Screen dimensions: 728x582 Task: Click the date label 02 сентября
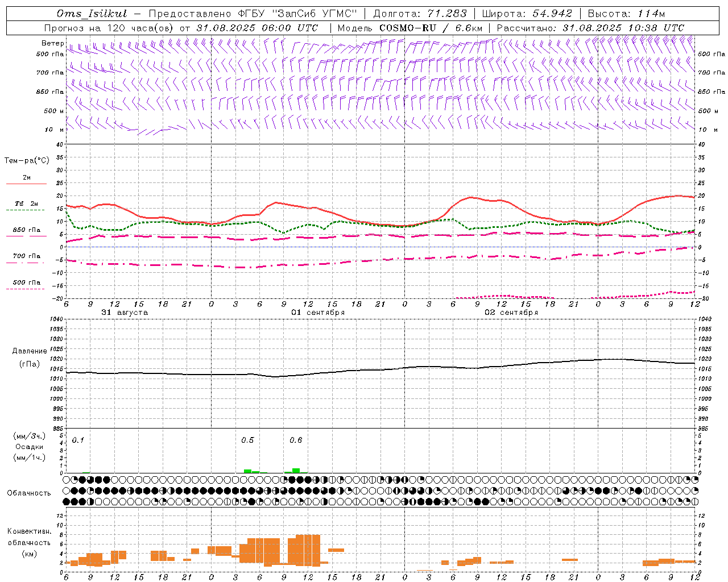(x=511, y=313)
